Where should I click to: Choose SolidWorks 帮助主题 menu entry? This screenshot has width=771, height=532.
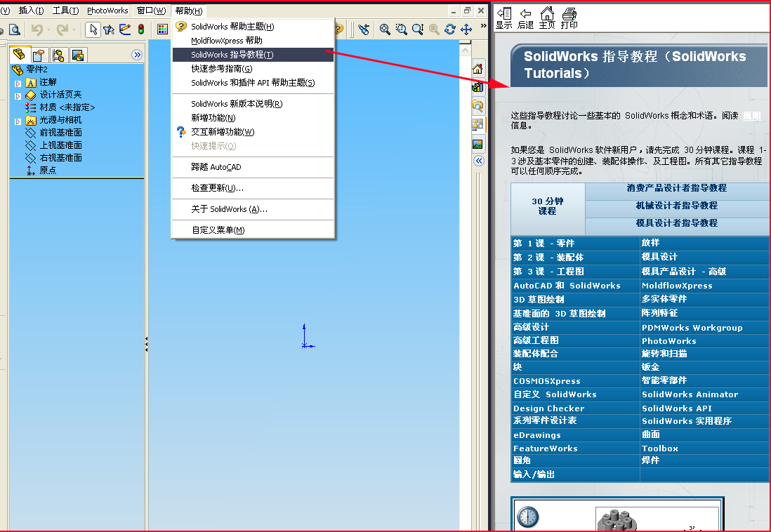pos(253,27)
